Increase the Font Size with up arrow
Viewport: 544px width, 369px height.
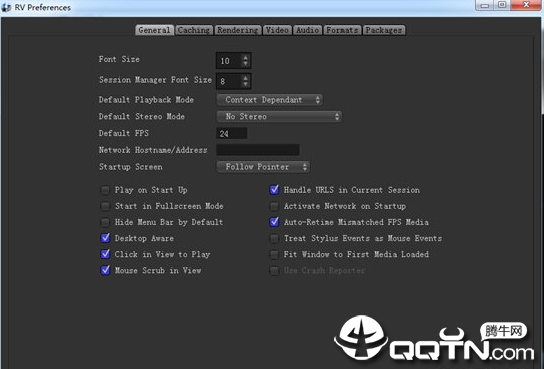pyautogui.click(x=246, y=57)
